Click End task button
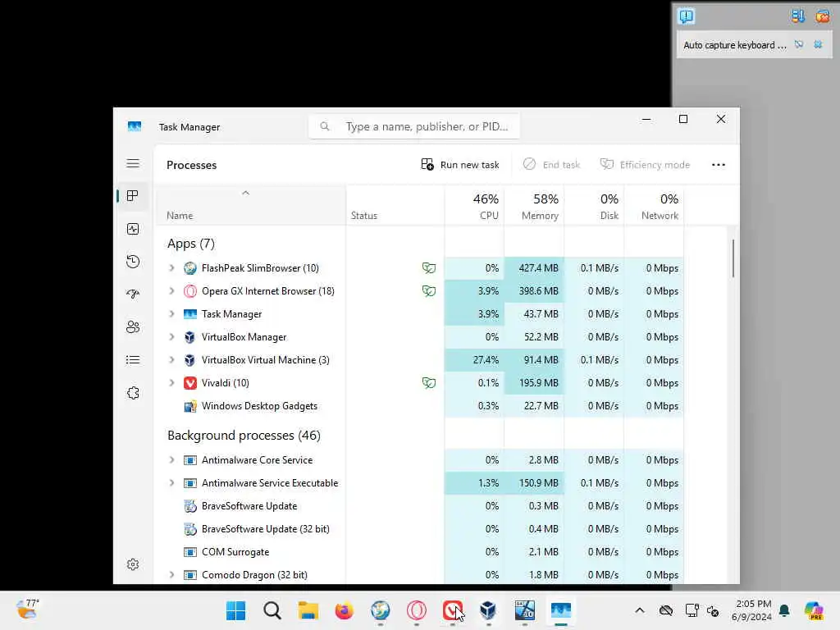 [552, 164]
